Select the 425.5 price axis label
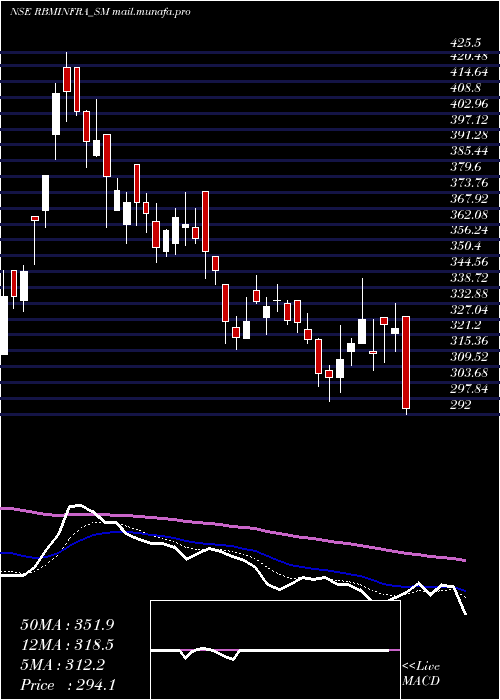The image size is (500, 700). coord(466,43)
